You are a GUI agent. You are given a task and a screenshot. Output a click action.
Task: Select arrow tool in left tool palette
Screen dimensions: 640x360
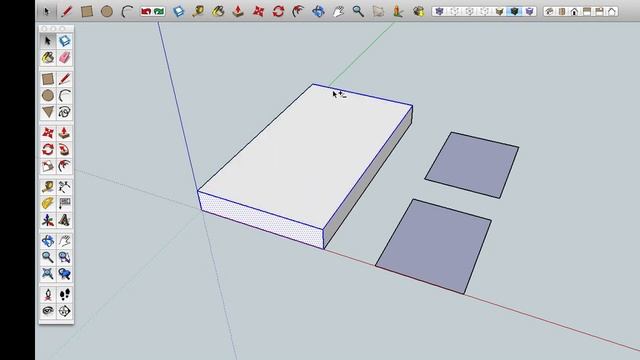pos(48,41)
